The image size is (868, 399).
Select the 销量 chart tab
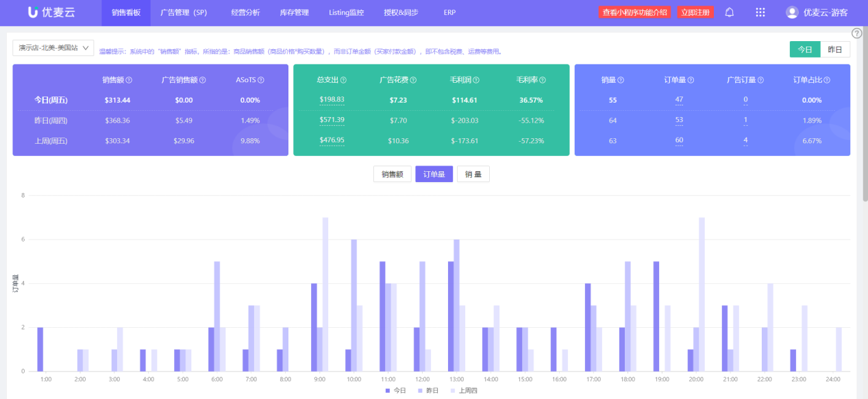[473, 174]
